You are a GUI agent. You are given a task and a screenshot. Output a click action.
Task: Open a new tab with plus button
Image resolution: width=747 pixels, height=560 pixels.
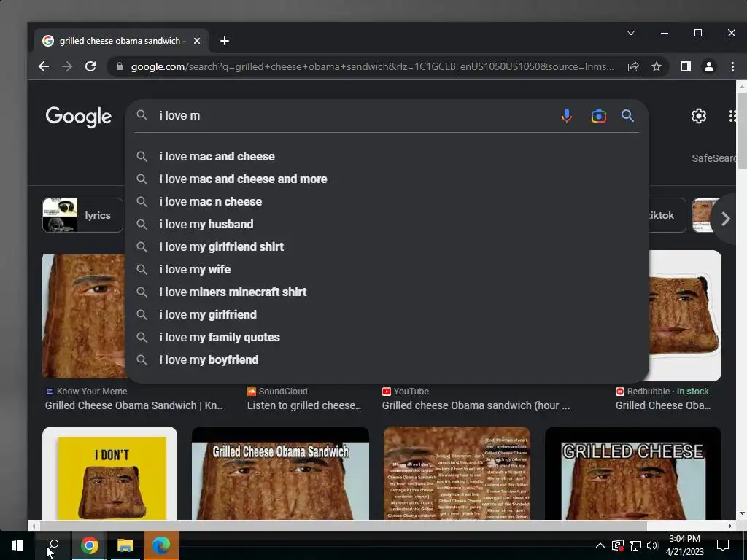pyautogui.click(x=225, y=41)
